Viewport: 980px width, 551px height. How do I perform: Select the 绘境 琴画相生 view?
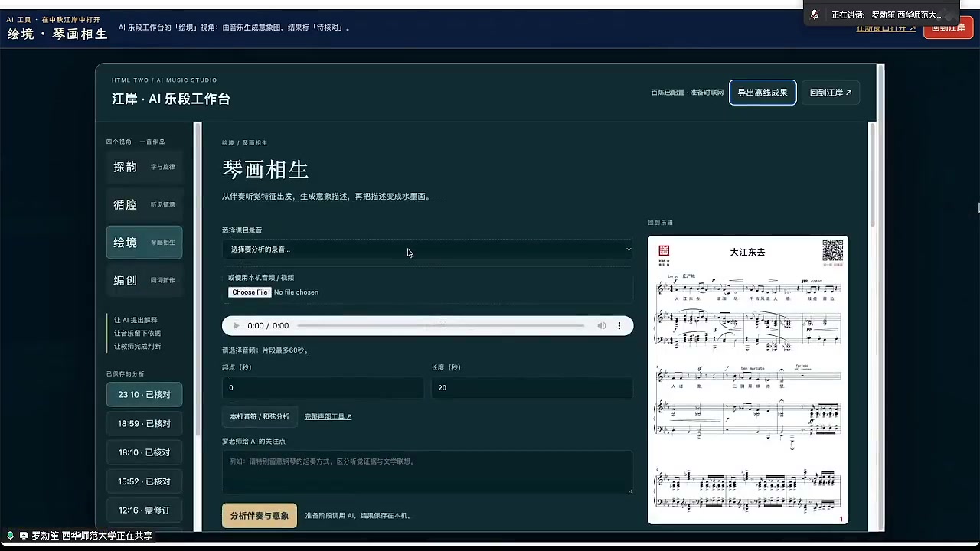click(x=144, y=242)
